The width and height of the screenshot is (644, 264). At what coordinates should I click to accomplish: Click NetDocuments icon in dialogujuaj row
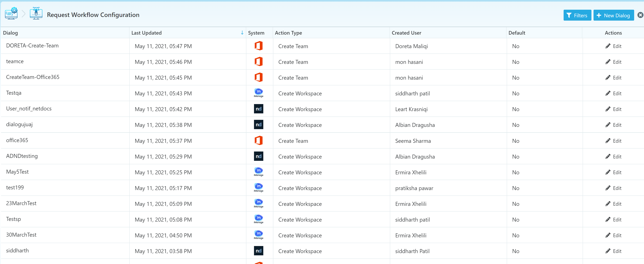258,125
